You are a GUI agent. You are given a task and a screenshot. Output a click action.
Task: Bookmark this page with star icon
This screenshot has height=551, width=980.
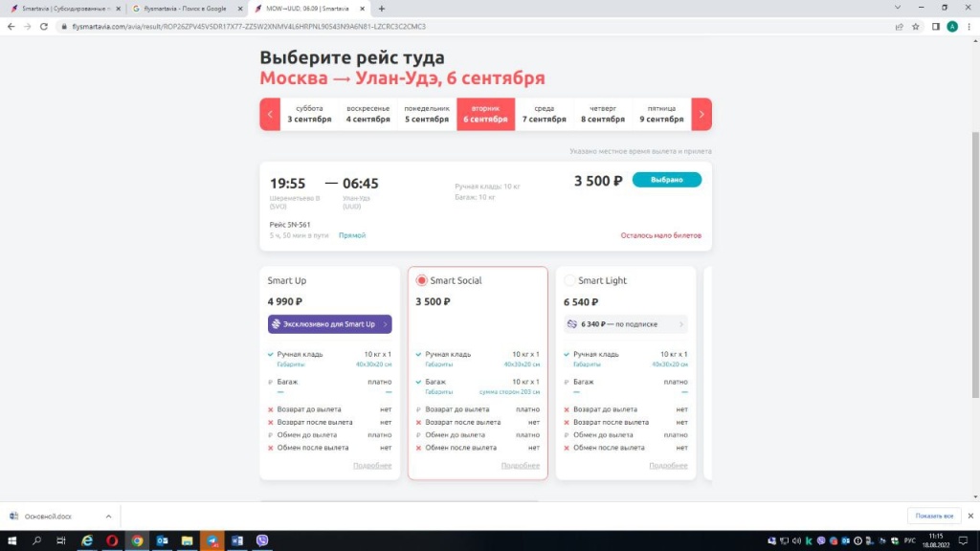(x=916, y=26)
